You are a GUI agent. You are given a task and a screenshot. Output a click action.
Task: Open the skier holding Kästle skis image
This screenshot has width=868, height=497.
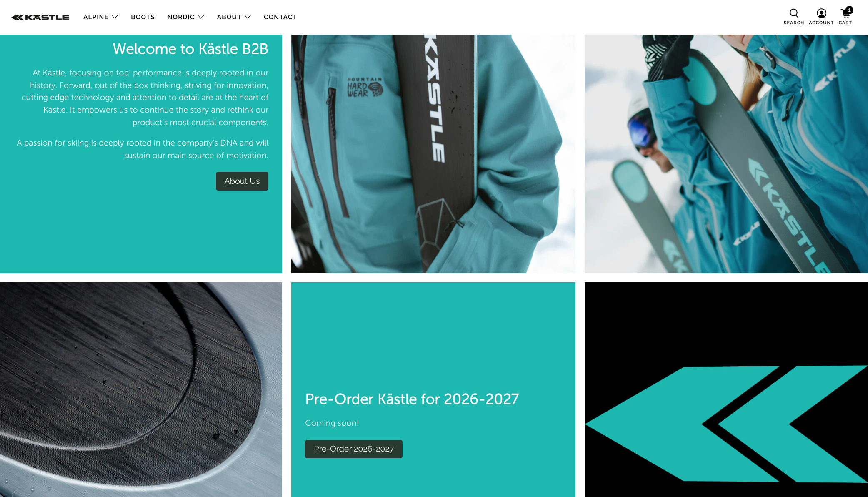click(x=726, y=154)
